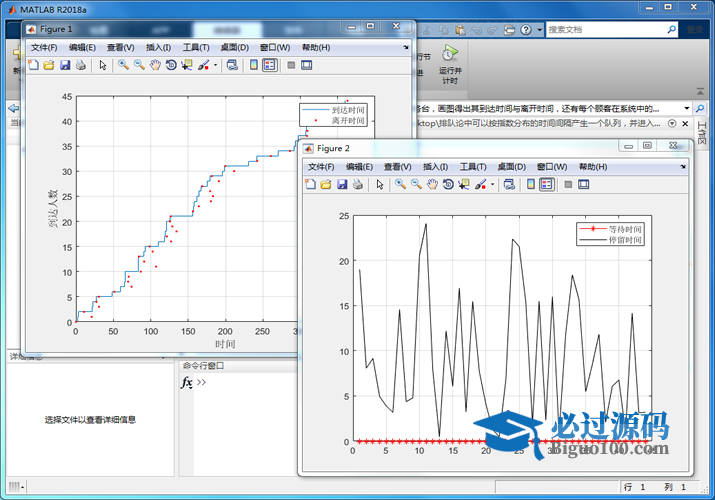Click the Save icon in Figure 1 toolbar
This screenshot has height=500, width=715.
point(64,65)
